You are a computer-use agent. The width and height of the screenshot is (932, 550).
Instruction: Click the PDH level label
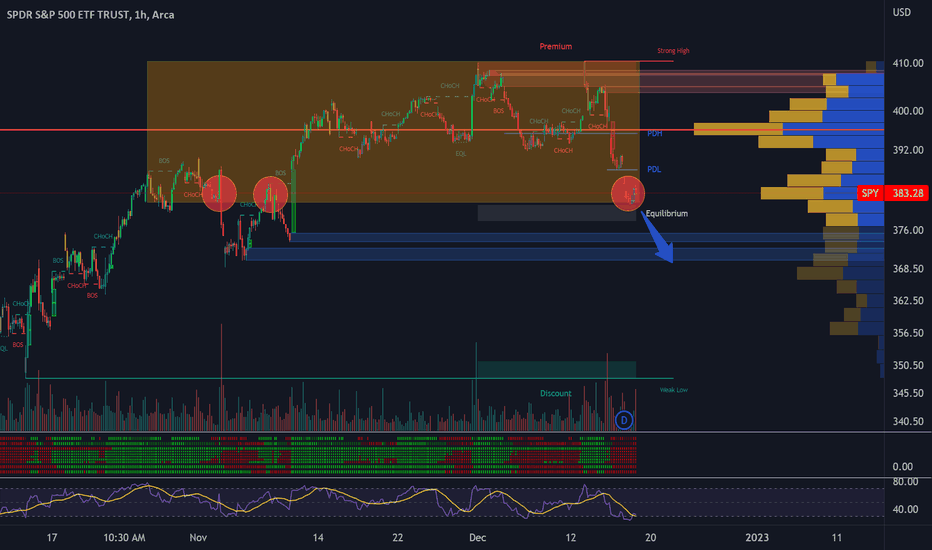654,133
